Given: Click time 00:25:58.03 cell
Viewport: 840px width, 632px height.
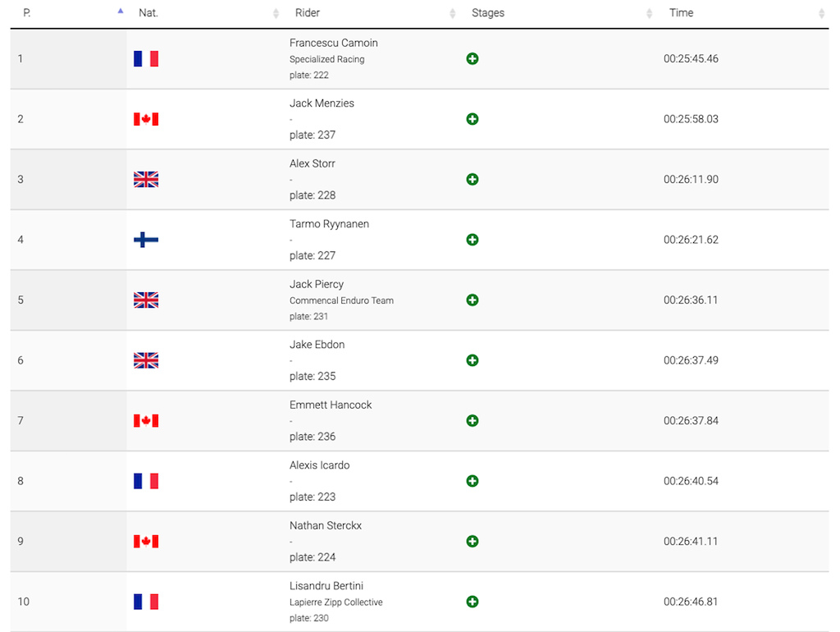Looking at the screenshot, I should click(691, 119).
